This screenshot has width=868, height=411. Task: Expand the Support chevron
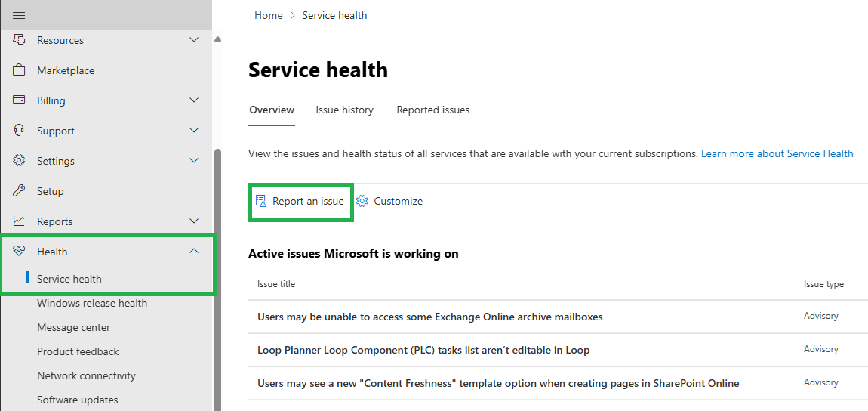(194, 131)
